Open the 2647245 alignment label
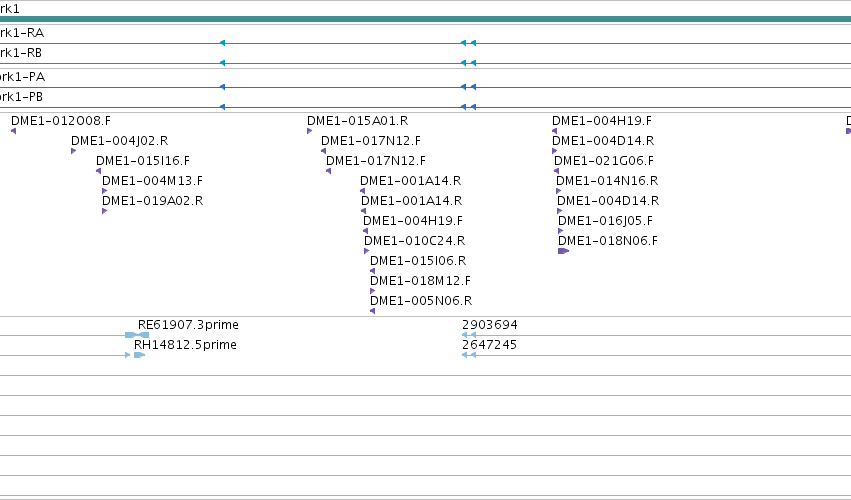The image size is (851, 500). point(490,345)
